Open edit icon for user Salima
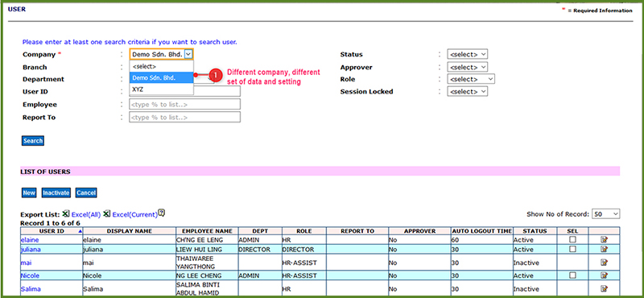This screenshot has height=298, width=644. pos(604,288)
